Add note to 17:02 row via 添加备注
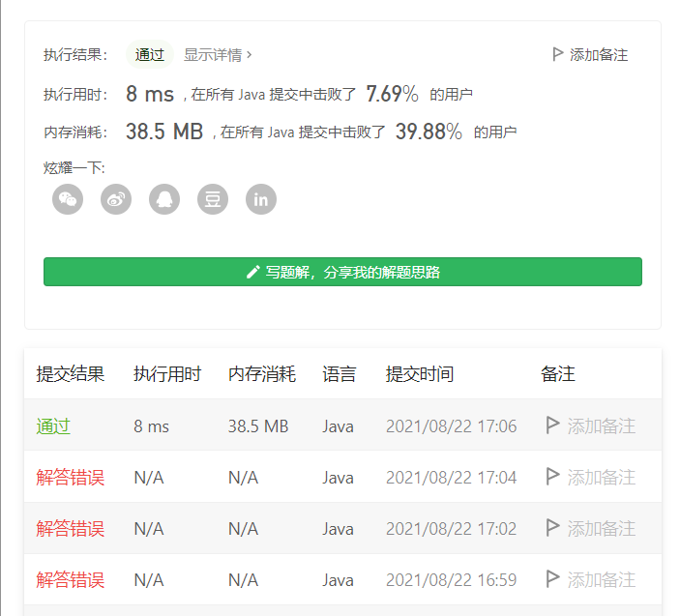The width and height of the screenshot is (680, 616). (602, 529)
